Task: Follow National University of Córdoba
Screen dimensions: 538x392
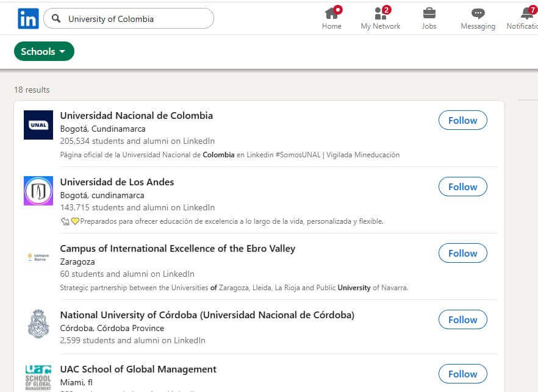Action: tap(462, 319)
